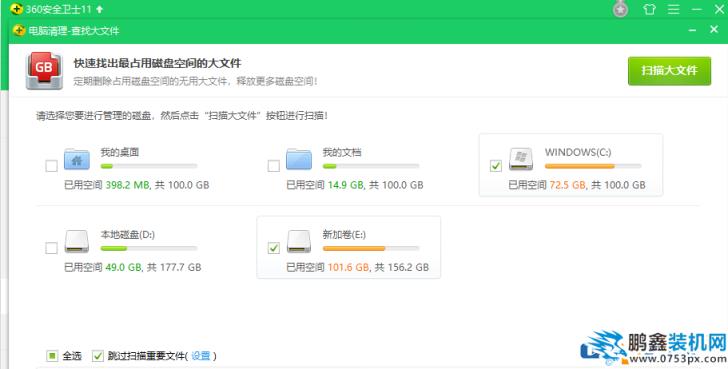
Task: Click the WINDOWS(C:) label
Action: [578, 152]
